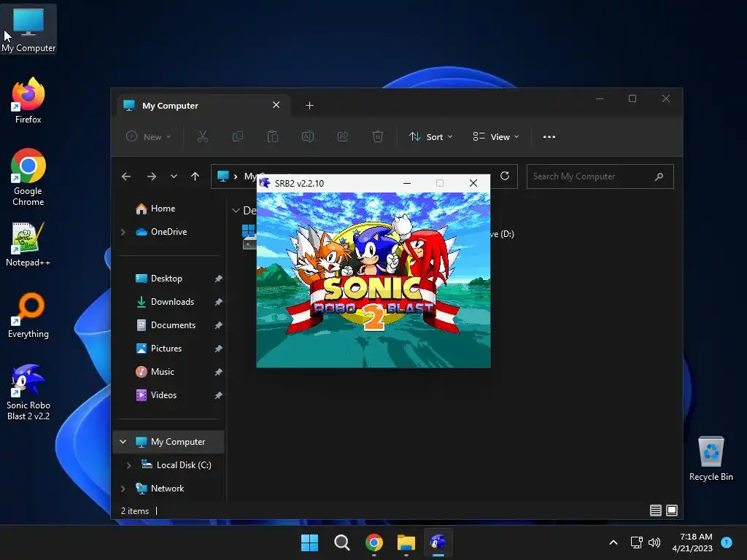Switch to large icons view in status bar
Viewport: 747px width, 560px height.
(x=672, y=510)
